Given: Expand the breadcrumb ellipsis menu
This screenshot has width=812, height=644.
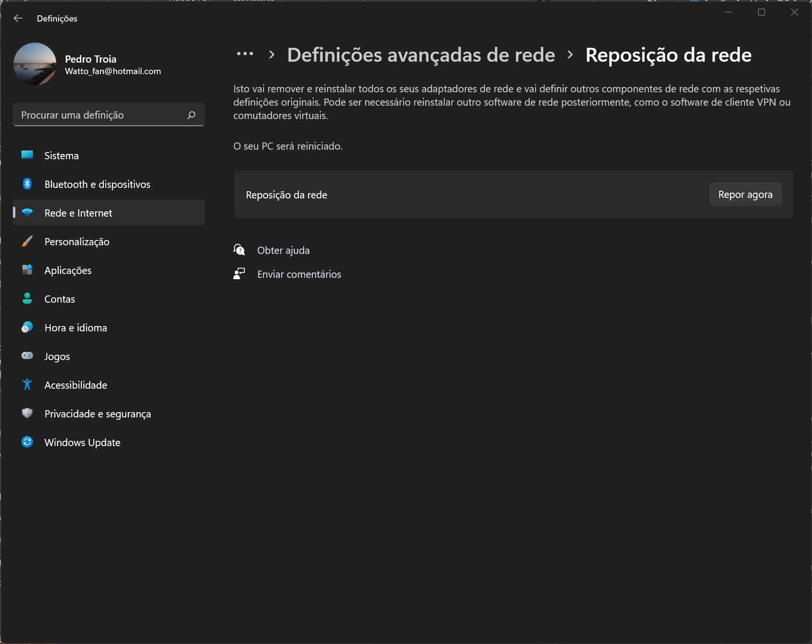Looking at the screenshot, I should pos(245,55).
